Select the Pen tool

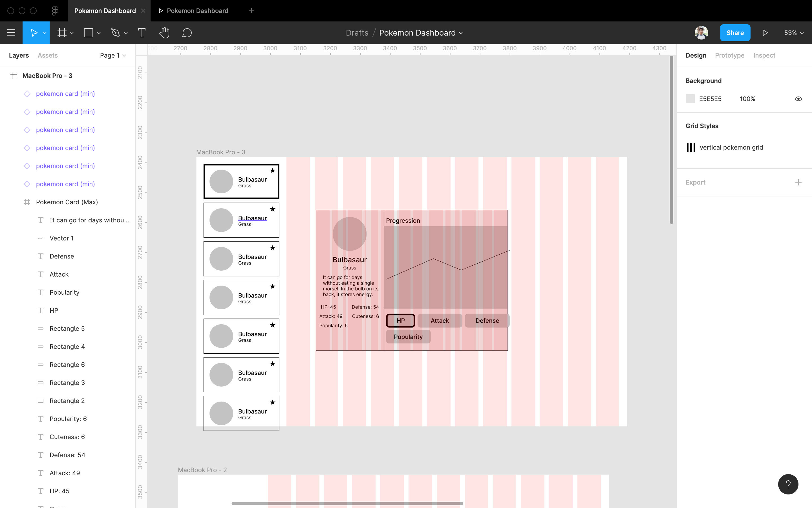coord(115,32)
